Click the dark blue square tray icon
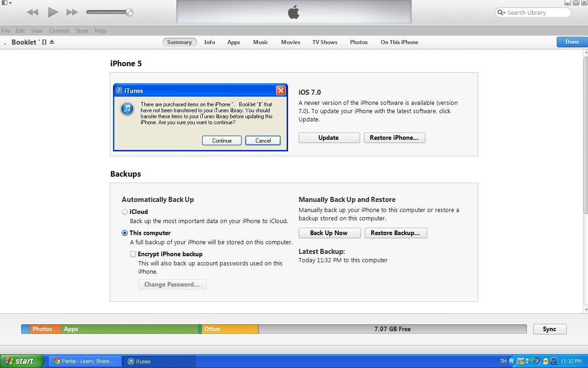 coord(554,361)
